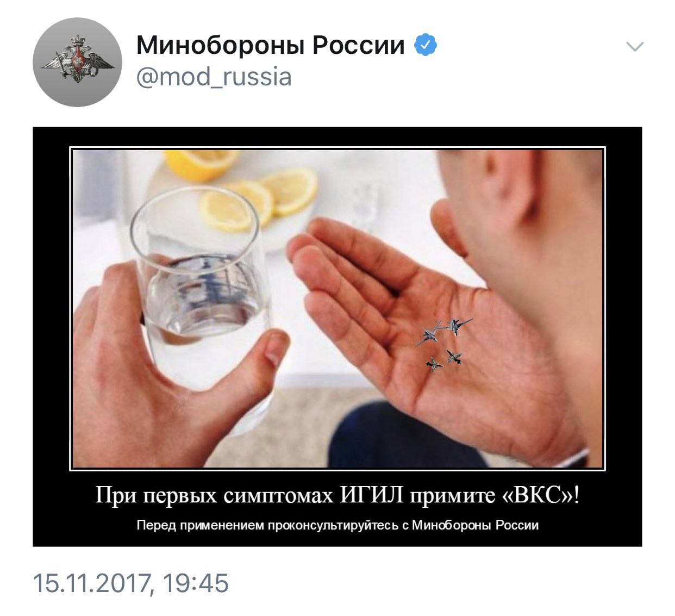Click the word ИГИЛ in the caption
Screen dimensions: 675x616
pos(372,496)
